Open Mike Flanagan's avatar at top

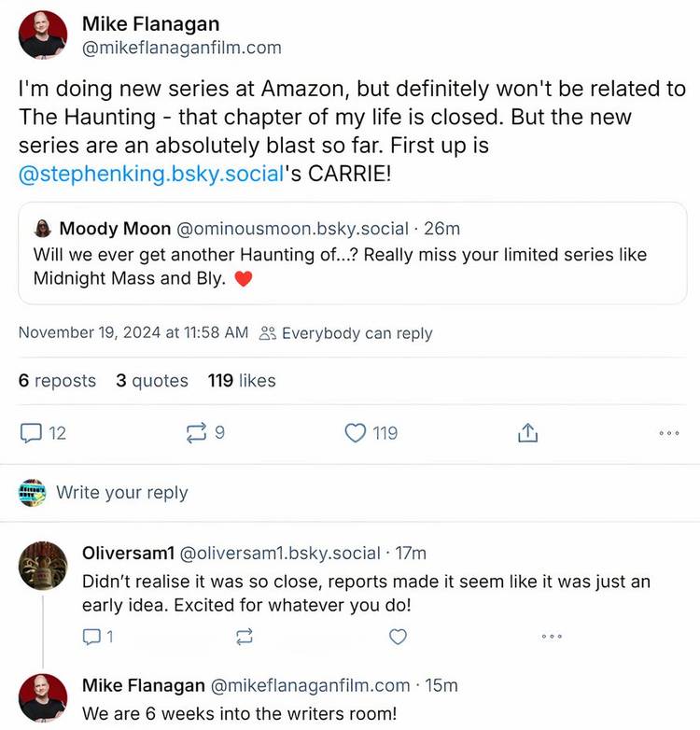click(43, 35)
